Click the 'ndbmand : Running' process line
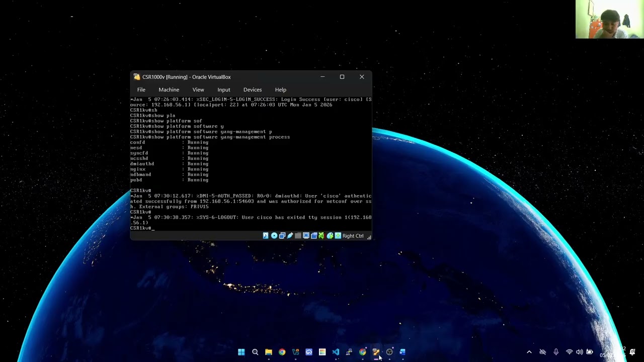Viewport: 644px width, 362px height. coord(169,174)
